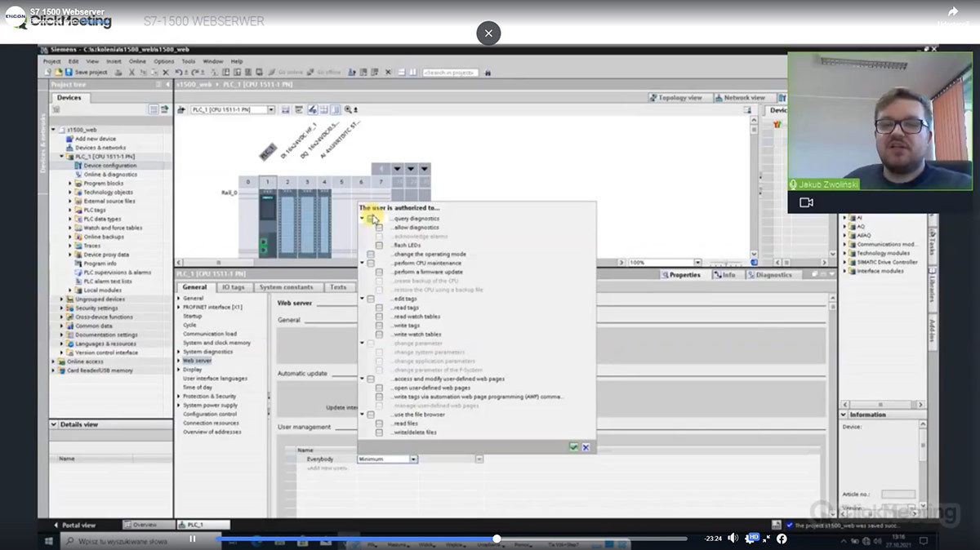Click the share arrow icon

pyautogui.click(x=952, y=11)
